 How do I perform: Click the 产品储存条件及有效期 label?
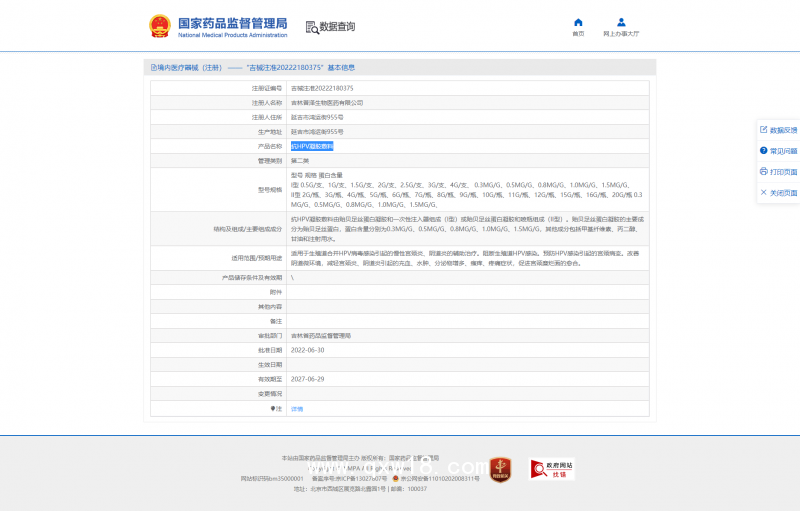coord(252,277)
